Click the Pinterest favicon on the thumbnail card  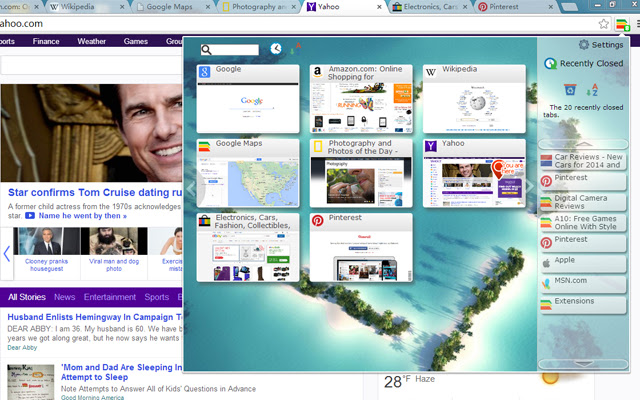point(318,220)
